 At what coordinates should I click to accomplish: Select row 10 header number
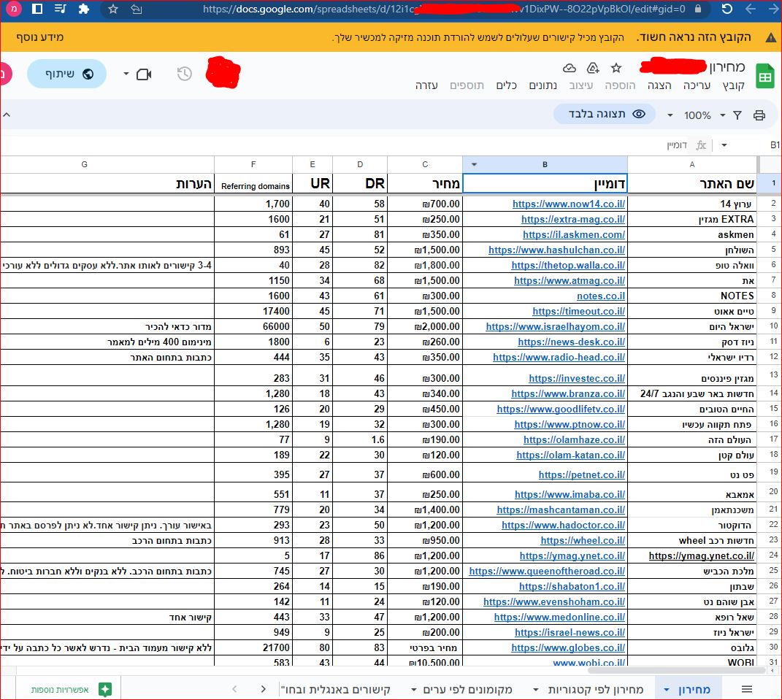(x=773, y=326)
